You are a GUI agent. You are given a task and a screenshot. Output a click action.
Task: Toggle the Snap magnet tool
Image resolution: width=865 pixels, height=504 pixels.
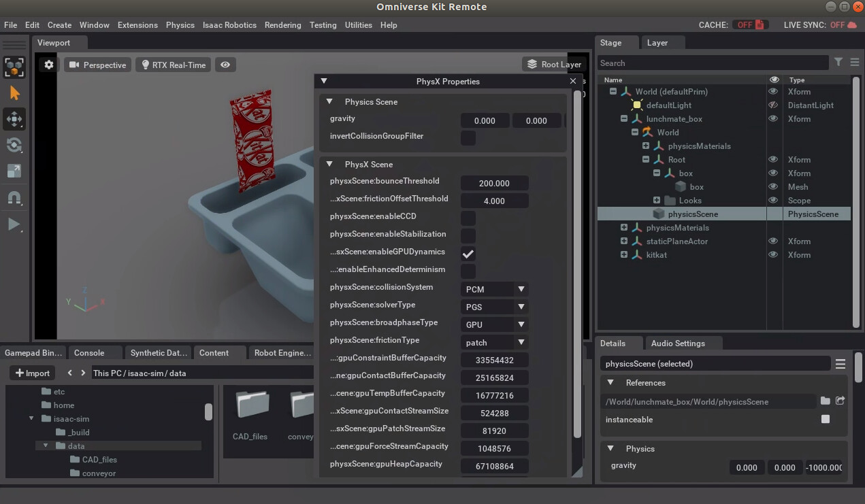click(15, 197)
